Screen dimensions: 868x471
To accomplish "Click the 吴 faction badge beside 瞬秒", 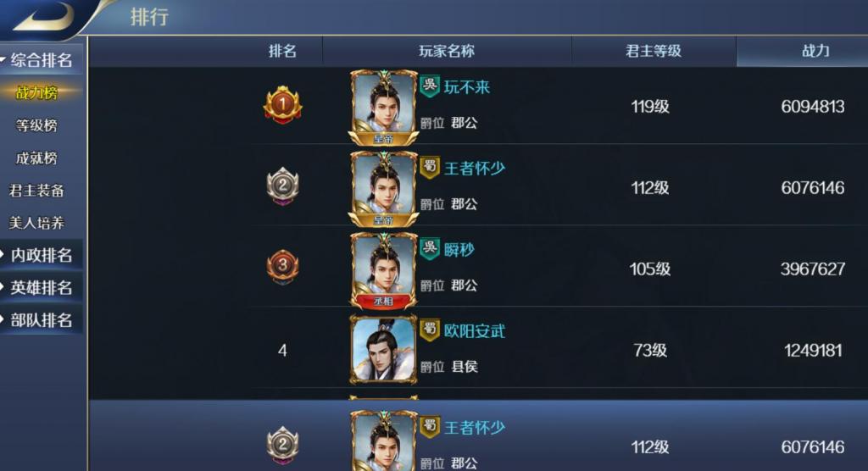I will (430, 248).
